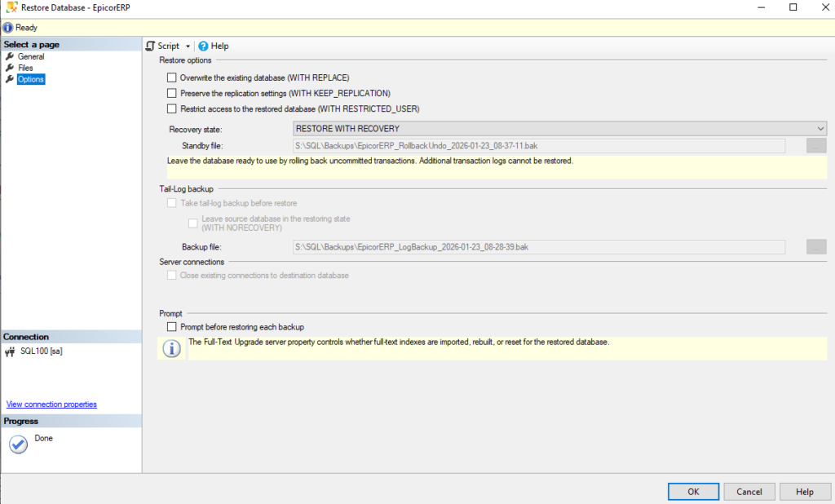Open the Files page
Image resolution: width=835 pixels, height=504 pixels.
[25, 68]
